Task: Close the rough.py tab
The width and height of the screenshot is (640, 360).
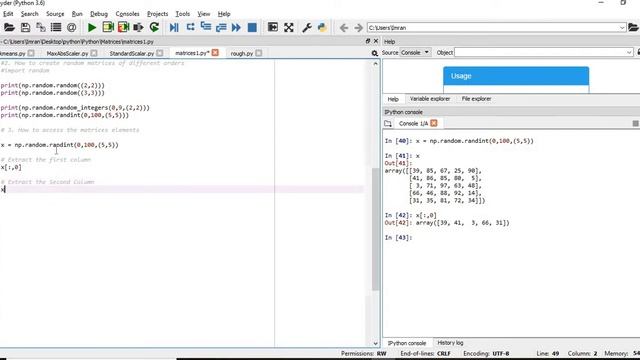Action: [x=259, y=53]
